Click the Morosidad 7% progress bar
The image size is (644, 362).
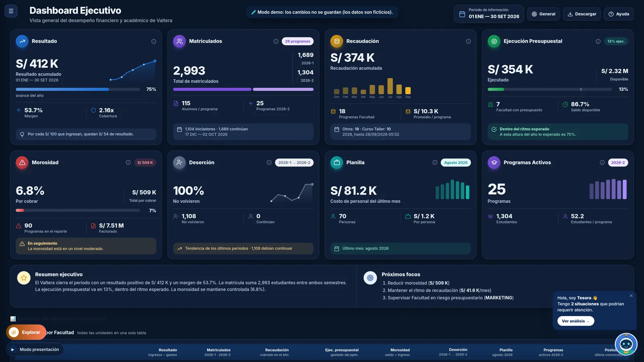click(x=78, y=210)
